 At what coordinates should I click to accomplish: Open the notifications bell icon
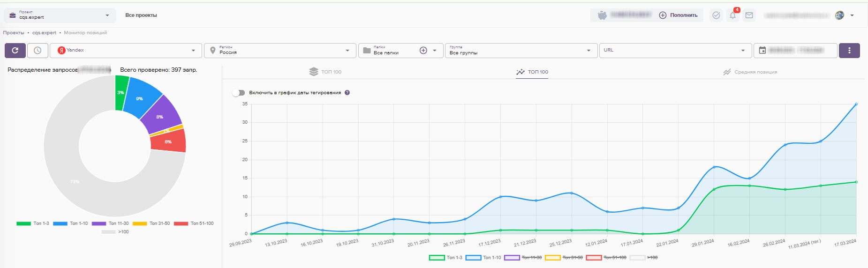tap(732, 15)
